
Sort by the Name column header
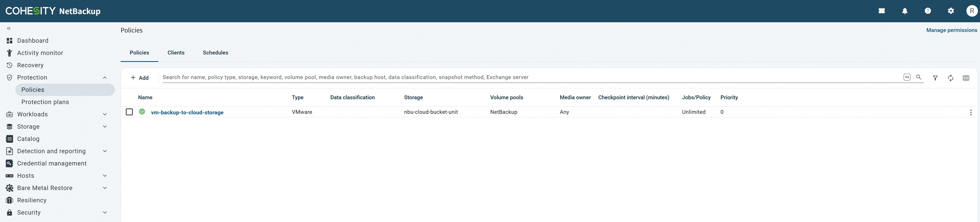[x=145, y=97]
